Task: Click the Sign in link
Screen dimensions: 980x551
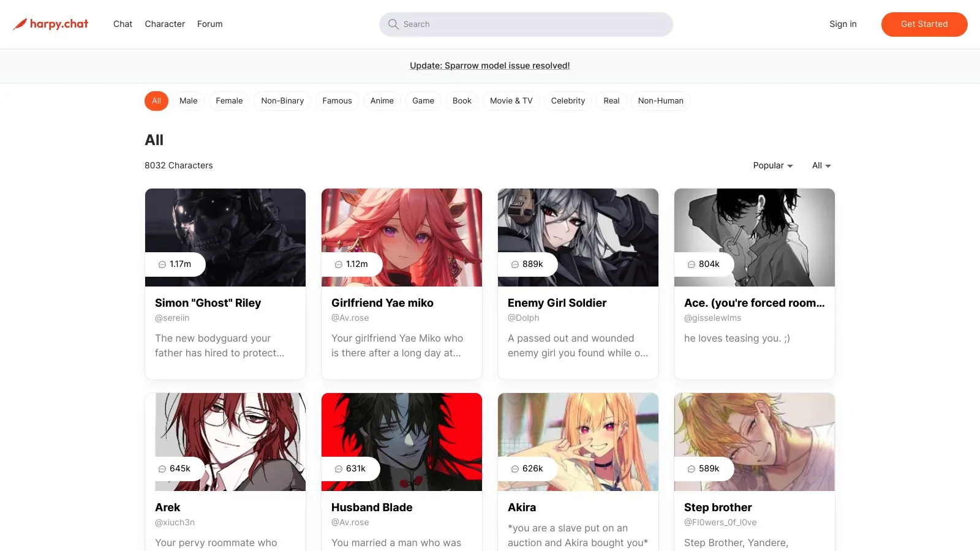Action: (x=843, y=24)
